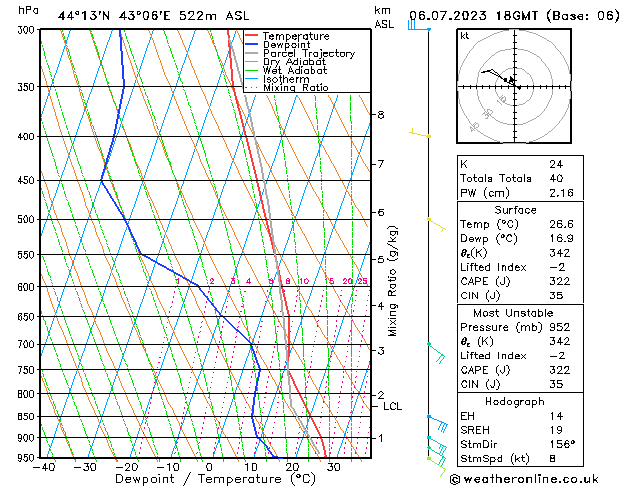The image size is (629, 486).
Task: Click the weatheronline.co.uk copyright text
Action: point(524,479)
